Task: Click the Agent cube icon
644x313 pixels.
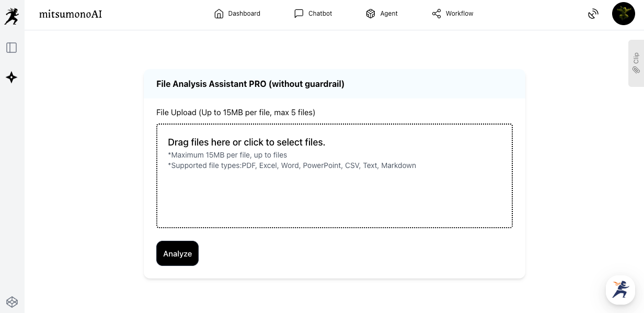Action: (371, 14)
